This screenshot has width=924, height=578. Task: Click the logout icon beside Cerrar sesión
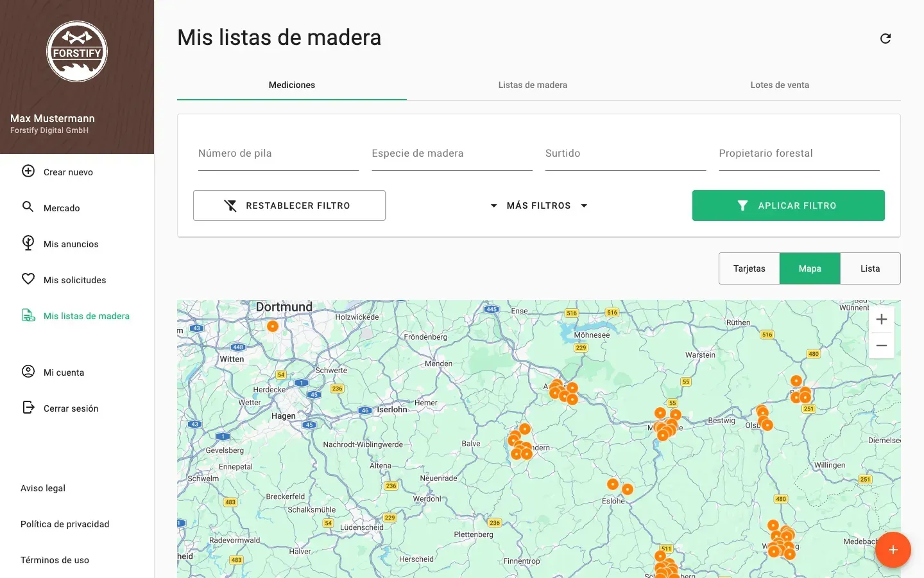28,407
